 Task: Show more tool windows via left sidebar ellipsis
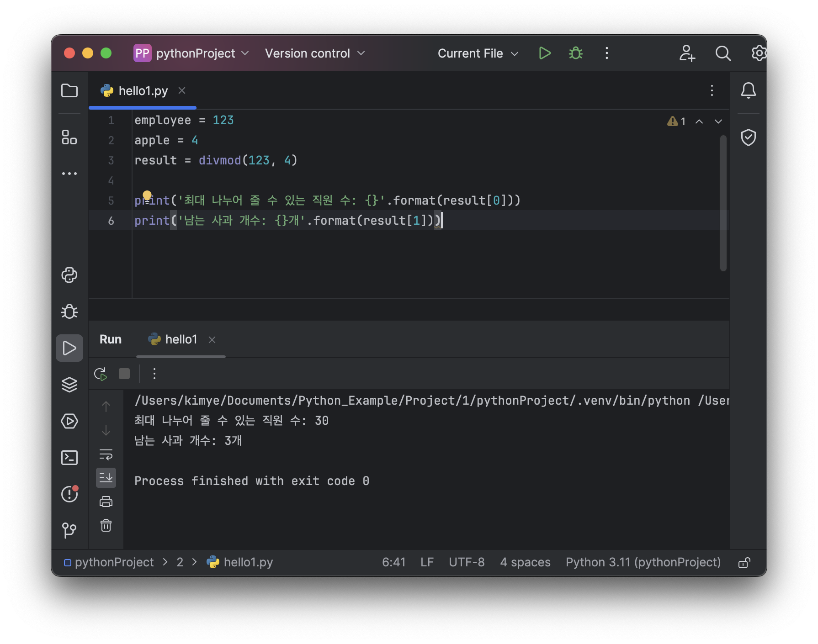(69, 174)
